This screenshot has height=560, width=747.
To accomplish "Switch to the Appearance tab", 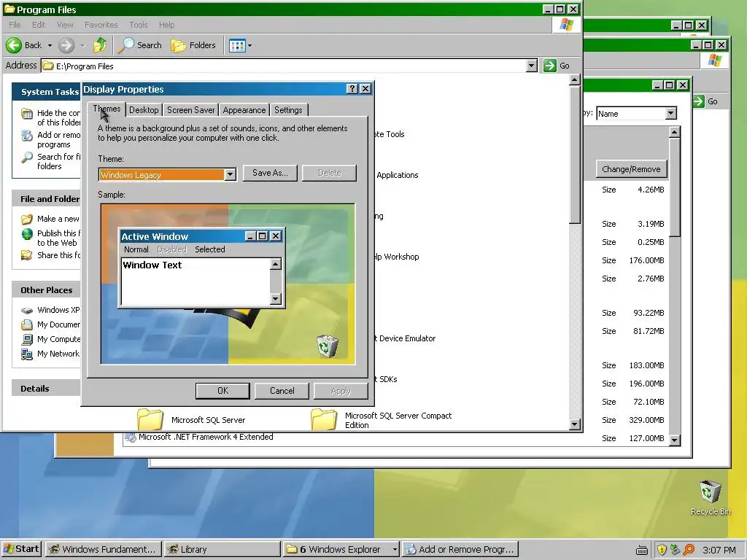I will point(244,110).
